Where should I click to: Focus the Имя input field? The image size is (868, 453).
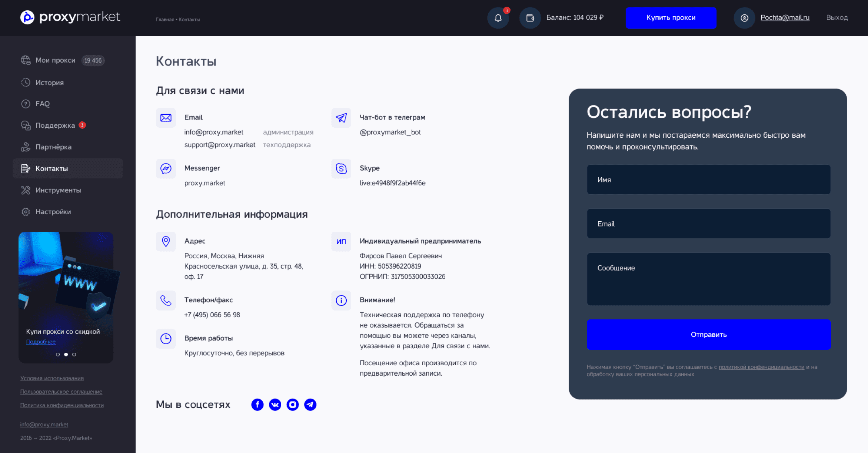coord(708,179)
